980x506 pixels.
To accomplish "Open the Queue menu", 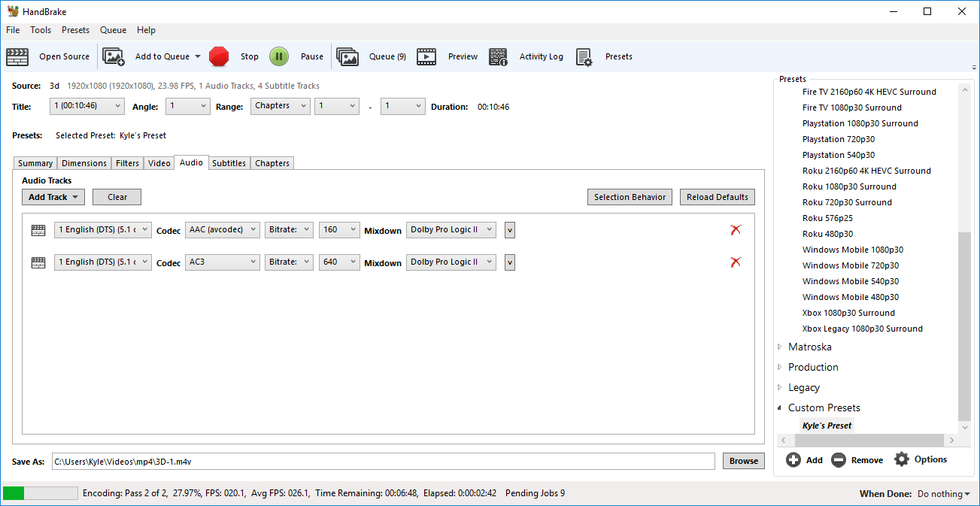I will click(113, 30).
